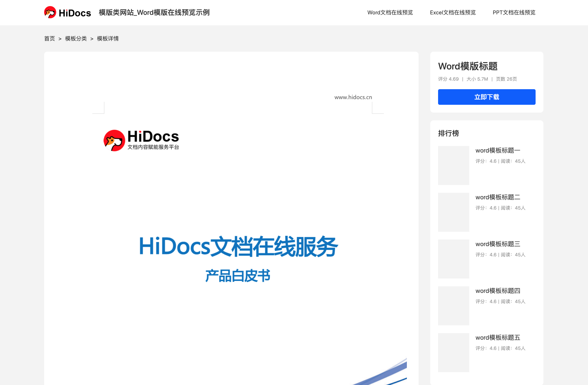Click rating line under word模板标题三
Image resolution: width=588 pixels, height=385 pixels.
tap(500, 255)
